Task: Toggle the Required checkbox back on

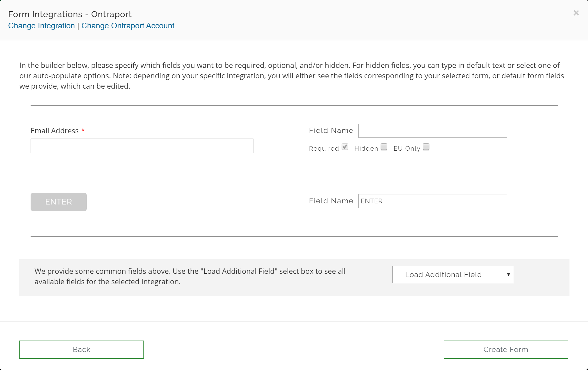Action: [345, 147]
